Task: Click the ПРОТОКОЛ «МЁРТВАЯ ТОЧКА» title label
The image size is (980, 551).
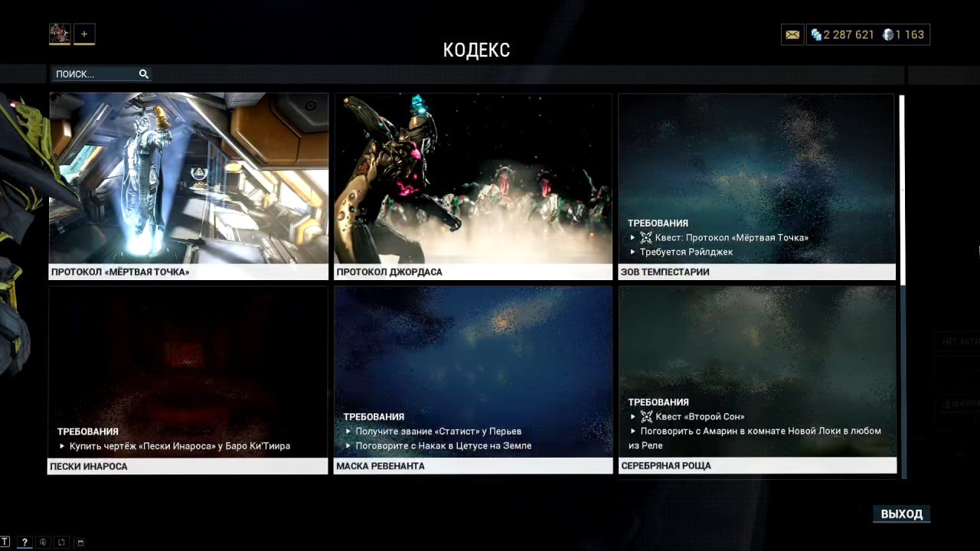Action: click(x=120, y=272)
